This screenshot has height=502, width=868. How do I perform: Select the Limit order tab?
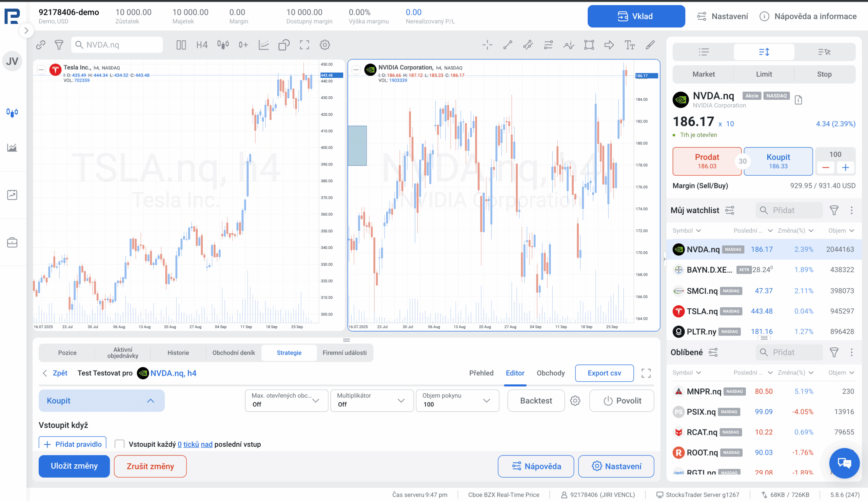point(764,74)
